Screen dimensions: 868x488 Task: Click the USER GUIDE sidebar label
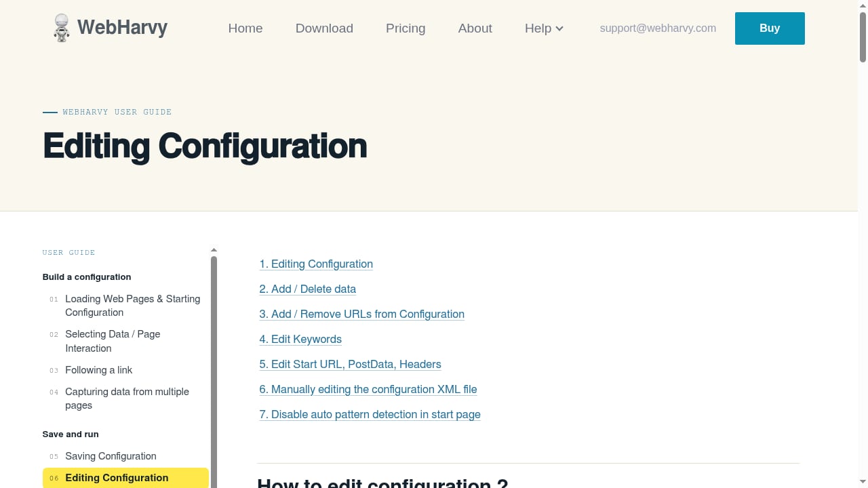click(68, 253)
